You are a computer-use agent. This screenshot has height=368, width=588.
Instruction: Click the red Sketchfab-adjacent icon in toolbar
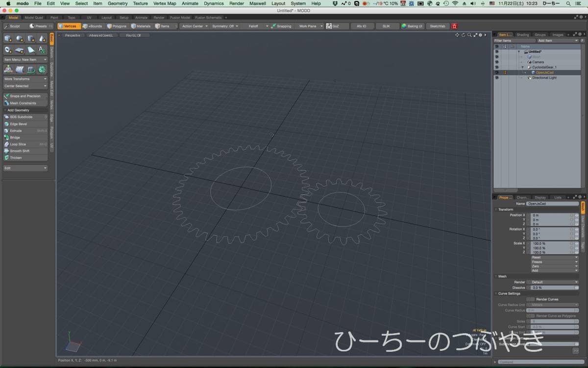[455, 26]
